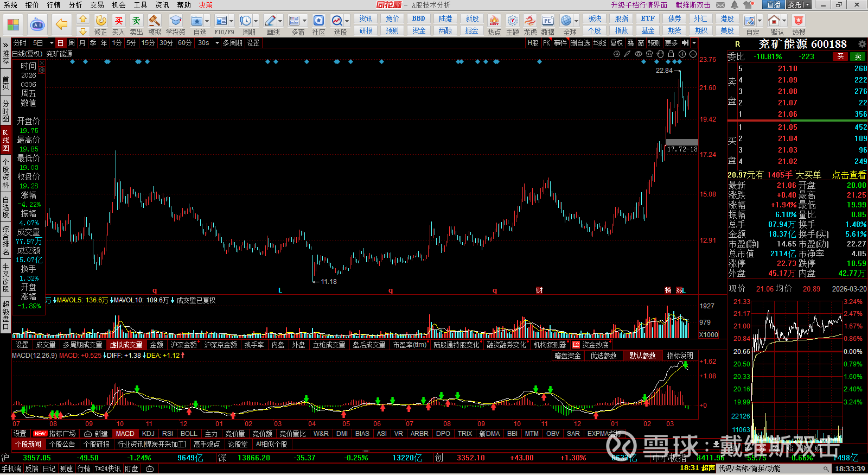The image size is (868, 475).
Task: Click code search input field 代码/名称/简拼/功能
Action: pyautogui.click(x=774, y=468)
